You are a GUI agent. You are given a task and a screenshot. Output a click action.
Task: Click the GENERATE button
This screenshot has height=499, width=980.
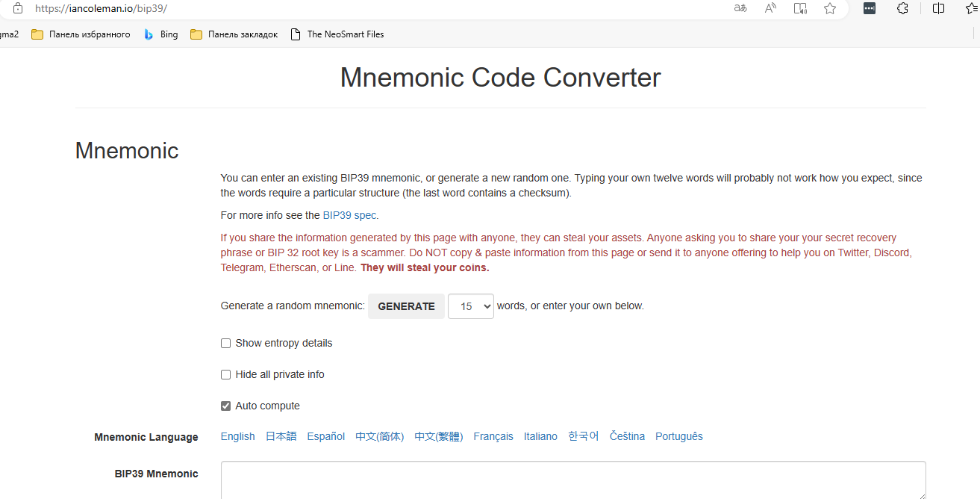coord(406,306)
